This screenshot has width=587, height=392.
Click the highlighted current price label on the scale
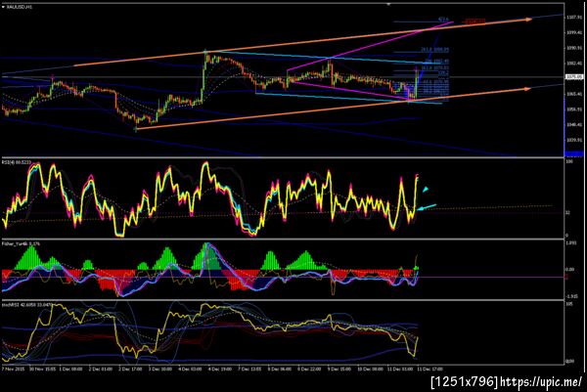pyautogui.click(x=574, y=77)
